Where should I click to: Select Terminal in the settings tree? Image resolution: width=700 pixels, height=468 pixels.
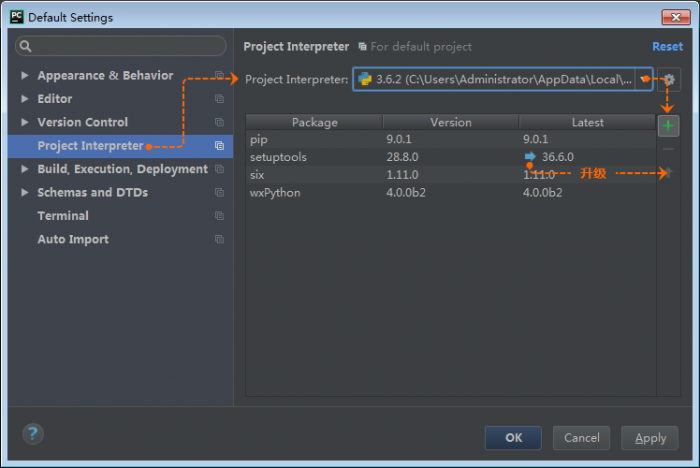coord(63,216)
